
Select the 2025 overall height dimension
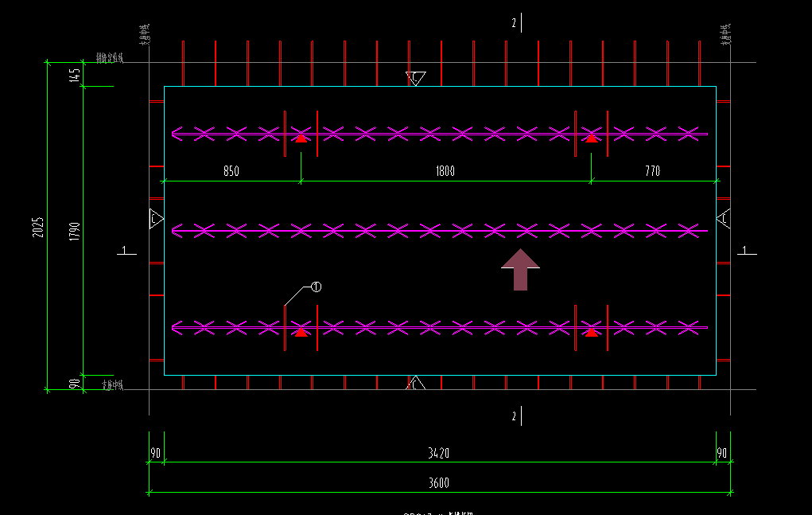click(x=38, y=228)
